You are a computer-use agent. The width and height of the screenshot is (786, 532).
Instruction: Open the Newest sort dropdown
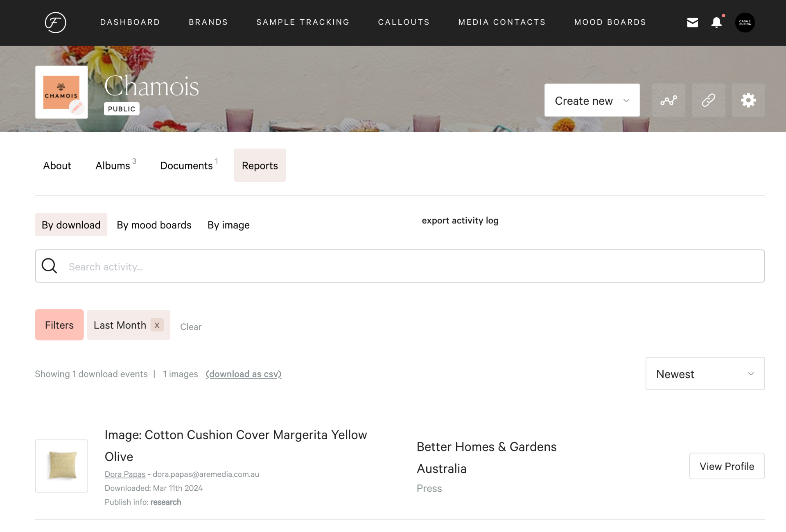[705, 374]
